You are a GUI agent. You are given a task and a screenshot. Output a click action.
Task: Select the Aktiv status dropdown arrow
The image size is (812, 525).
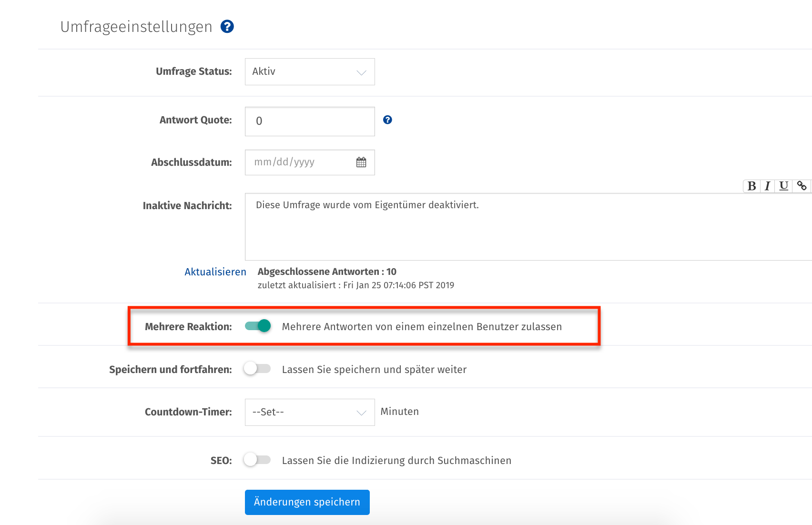[x=362, y=71]
